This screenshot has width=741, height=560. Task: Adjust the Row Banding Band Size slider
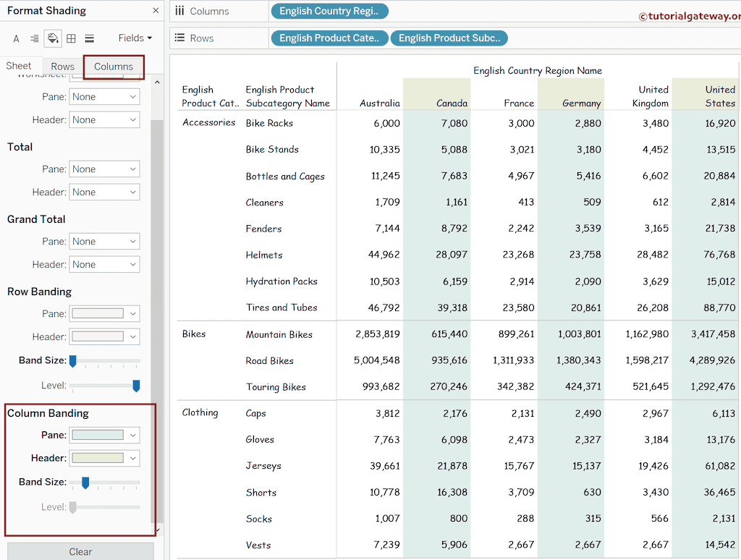tap(73, 361)
